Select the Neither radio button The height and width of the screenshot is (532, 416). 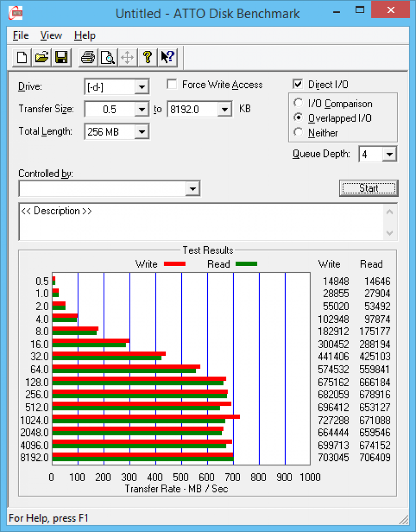pyautogui.click(x=298, y=132)
